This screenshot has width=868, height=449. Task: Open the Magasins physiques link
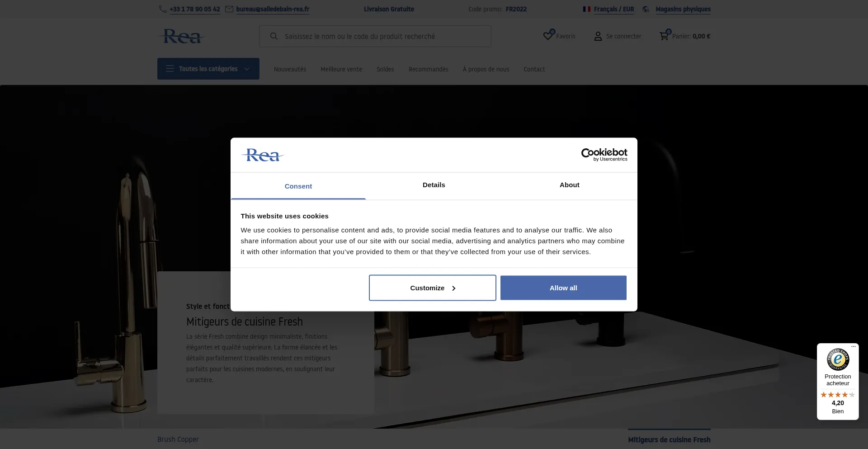pyautogui.click(x=683, y=9)
